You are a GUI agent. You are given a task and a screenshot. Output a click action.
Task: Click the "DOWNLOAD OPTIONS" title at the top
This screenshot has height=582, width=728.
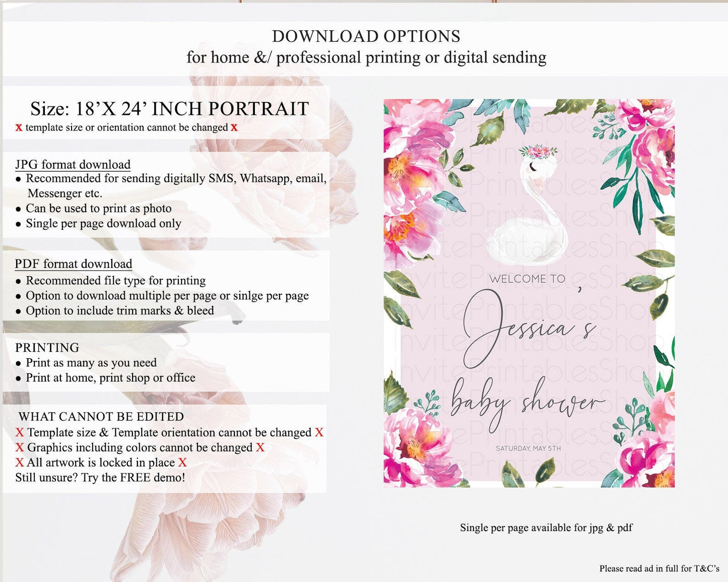click(x=366, y=36)
